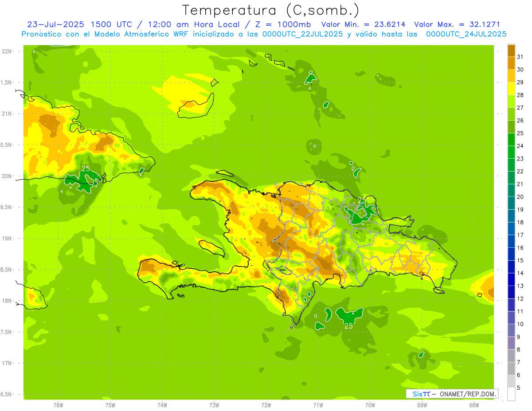Viewport: 532px width, 411px height.
Task: Click the "76W" longitude axis label
Action: [x=58, y=405]
